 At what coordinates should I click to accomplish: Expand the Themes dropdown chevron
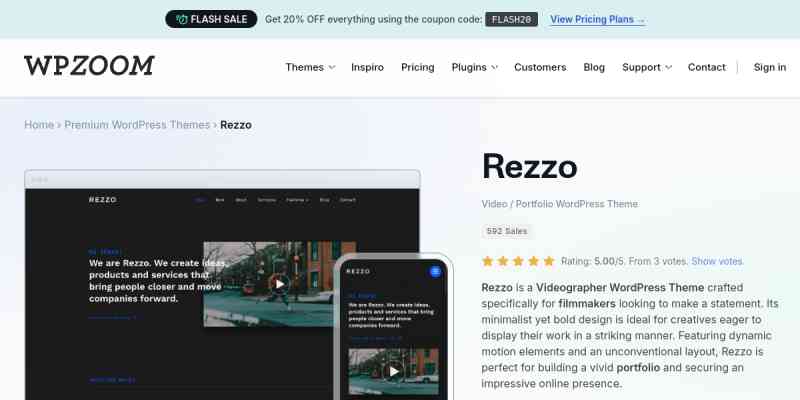[332, 67]
